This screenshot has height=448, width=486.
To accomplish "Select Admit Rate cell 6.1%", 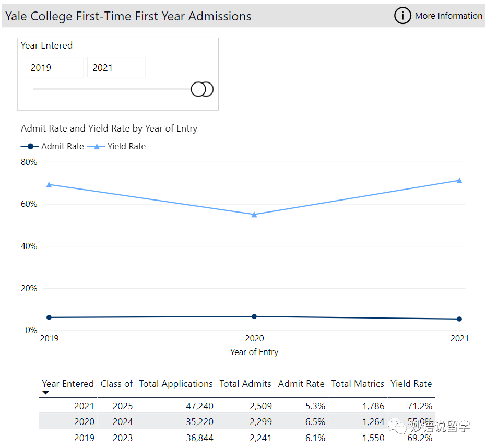I will (315, 438).
